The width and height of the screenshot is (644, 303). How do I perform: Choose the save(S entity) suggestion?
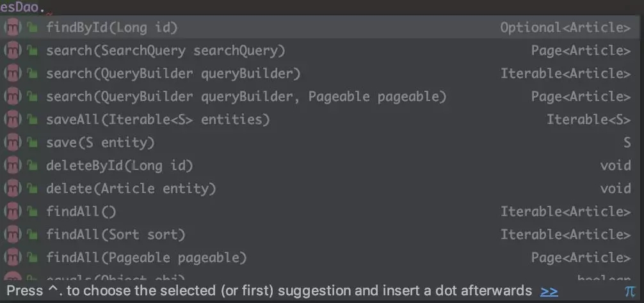319,143
